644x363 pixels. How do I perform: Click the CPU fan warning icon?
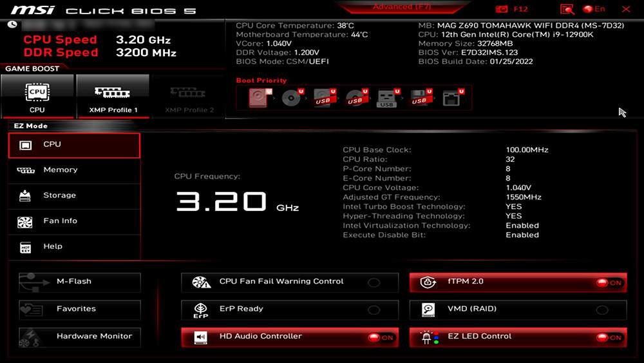[201, 282]
